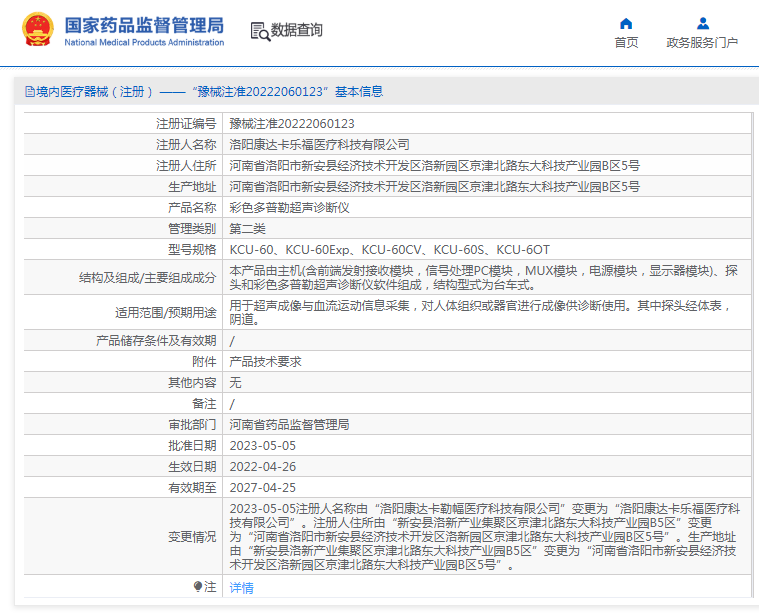Click the 生产地址 address value
This screenshot has width=759, height=616.
pyautogui.click(x=435, y=187)
